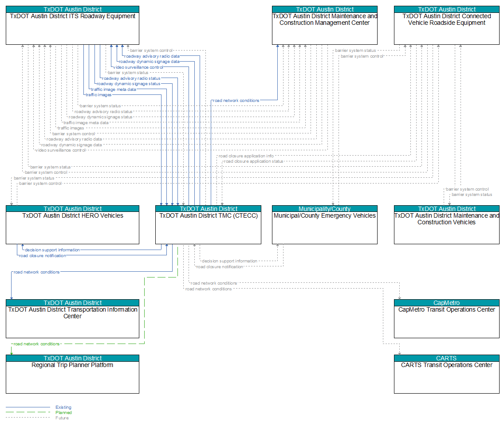
Task: Click the blue 'roadway dynamic signage data' label
Action: (x=149, y=62)
